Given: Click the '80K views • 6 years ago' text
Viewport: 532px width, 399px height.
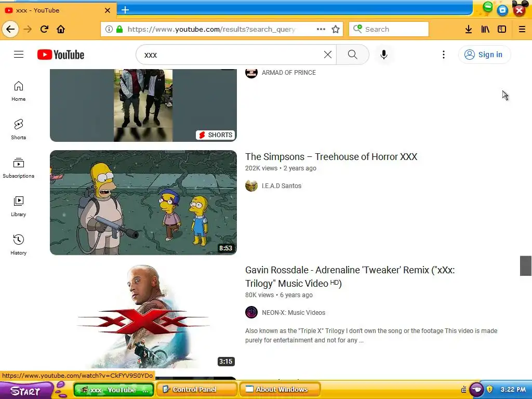Looking at the screenshot, I should [x=279, y=295].
